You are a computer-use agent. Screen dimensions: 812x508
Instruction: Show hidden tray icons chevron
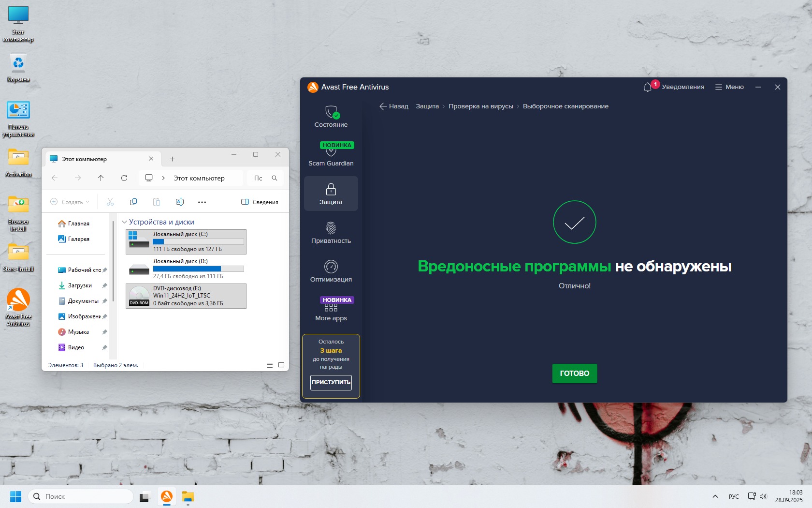coord(715,496)
